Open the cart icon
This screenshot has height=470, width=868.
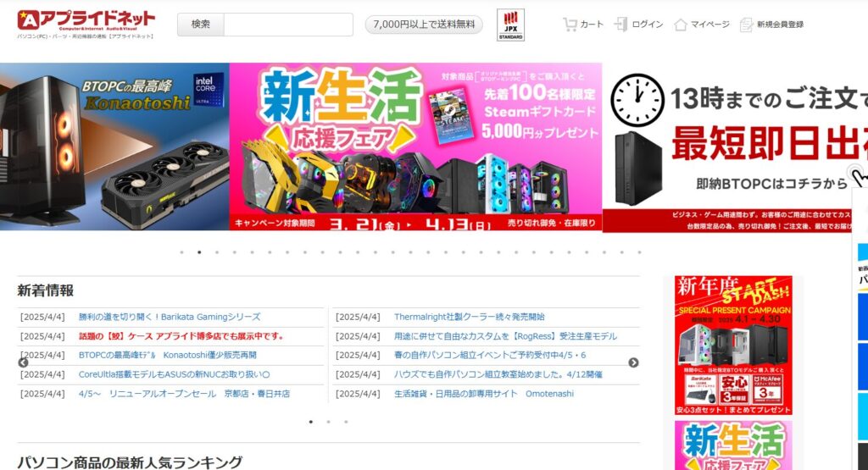click(x=570, y=25)
